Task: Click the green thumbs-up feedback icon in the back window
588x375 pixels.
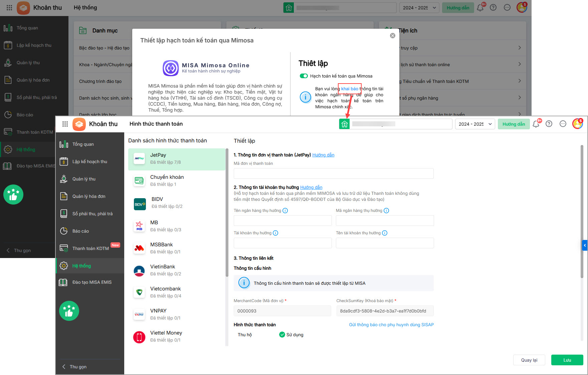Action: click(x=13, y=195)
